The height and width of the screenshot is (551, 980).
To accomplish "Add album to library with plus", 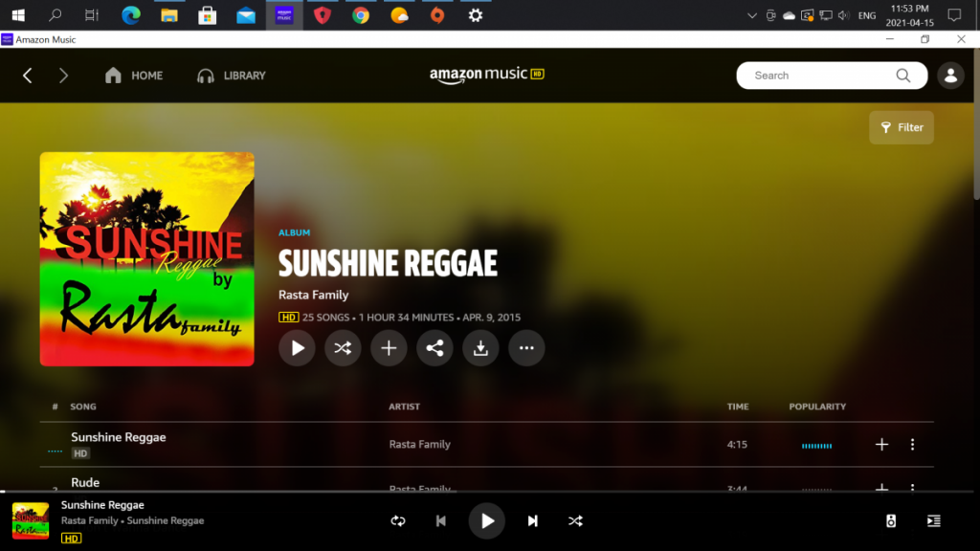I will 389,348.
